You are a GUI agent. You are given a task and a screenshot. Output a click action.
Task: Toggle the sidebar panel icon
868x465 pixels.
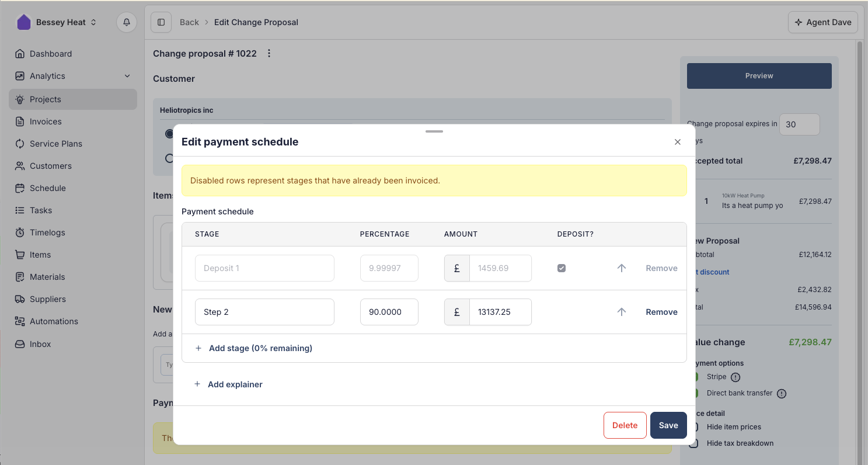(161, 22)
